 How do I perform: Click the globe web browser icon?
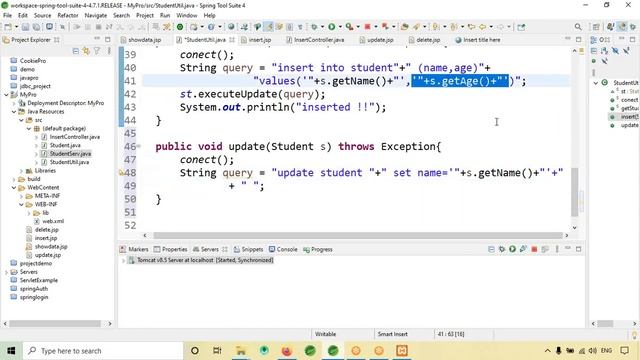pyautogui.click(x=231, y=27)
